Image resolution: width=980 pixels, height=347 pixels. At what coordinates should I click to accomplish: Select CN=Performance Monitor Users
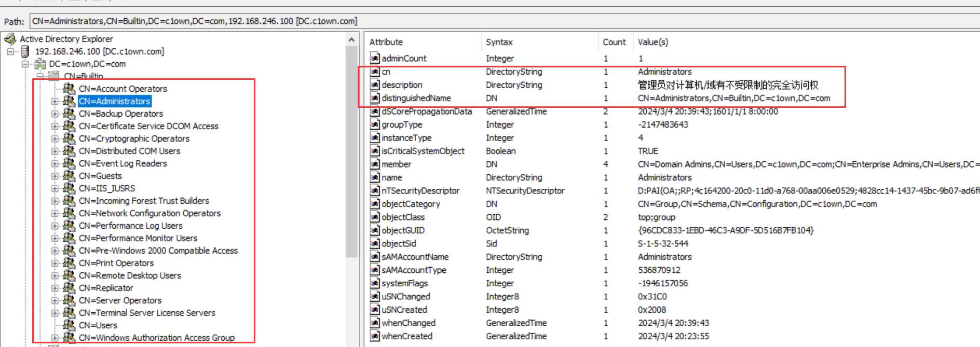click(138, 238)
